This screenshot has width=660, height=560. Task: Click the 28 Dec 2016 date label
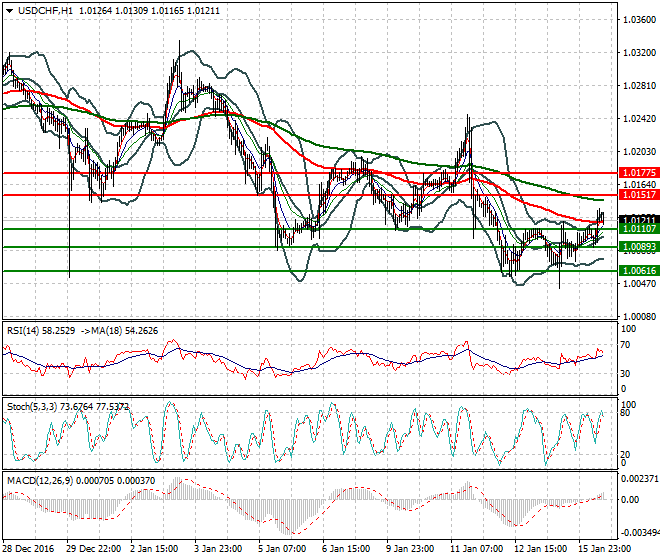coord(26,549)
